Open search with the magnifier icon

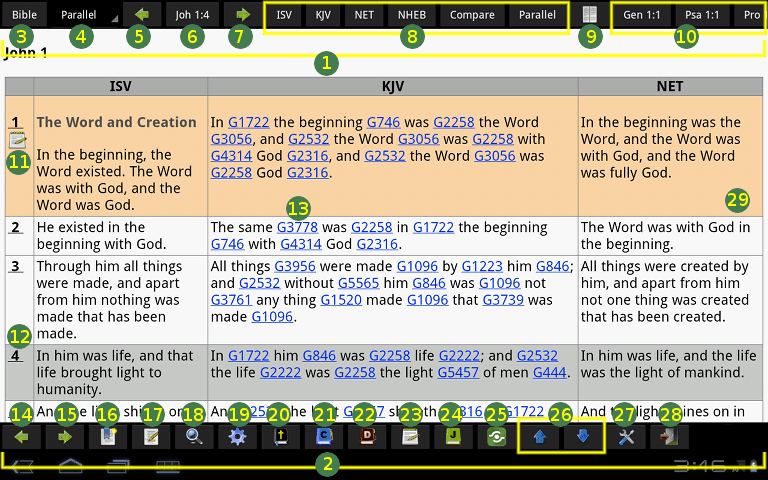194,437
